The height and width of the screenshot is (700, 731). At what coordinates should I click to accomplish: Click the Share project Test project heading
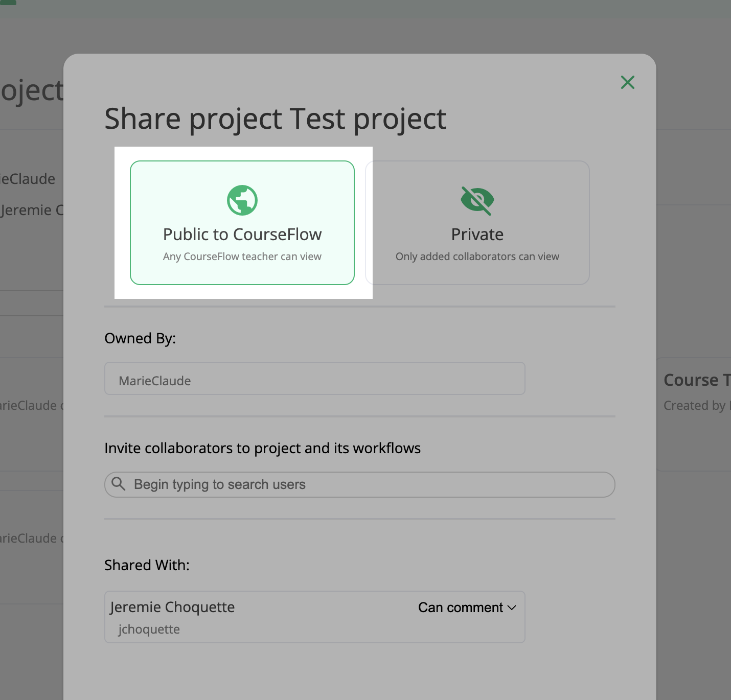click(275, 120)
